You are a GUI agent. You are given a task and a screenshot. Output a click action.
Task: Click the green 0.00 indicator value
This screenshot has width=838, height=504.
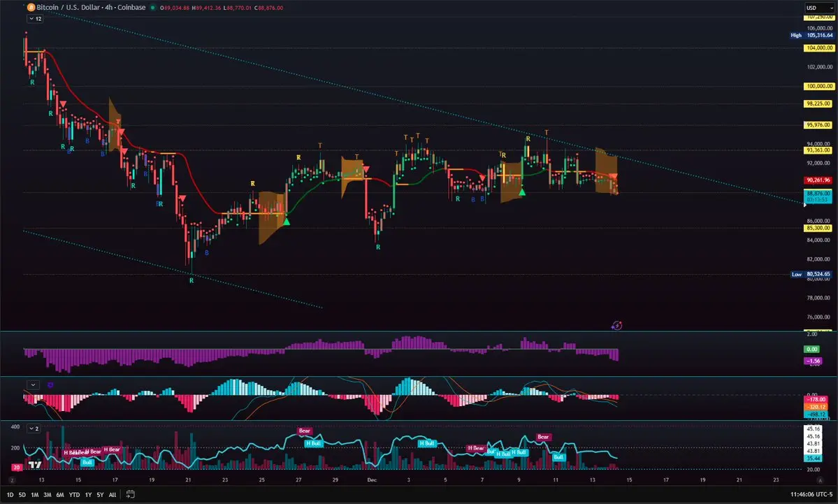pos(812,349)
